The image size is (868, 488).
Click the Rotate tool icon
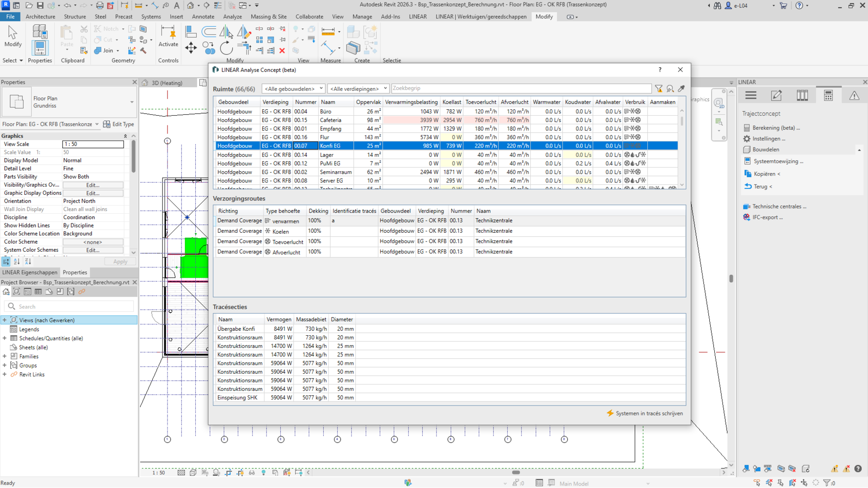(x=226, y=48)
